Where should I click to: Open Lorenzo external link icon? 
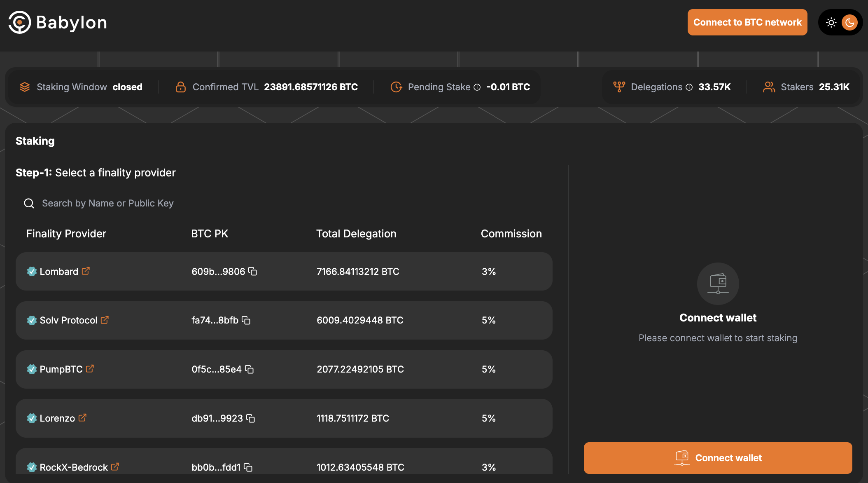click(82, 418)
